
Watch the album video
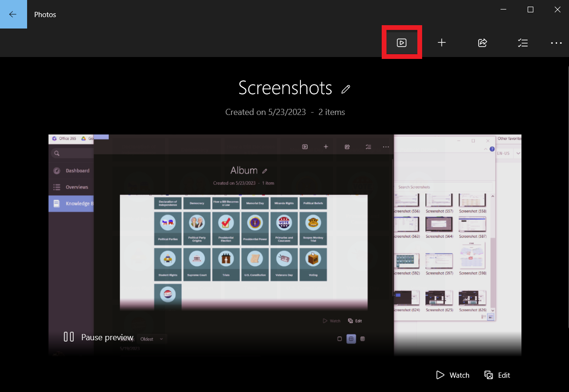pyautogui.click(x=453, y=375)
